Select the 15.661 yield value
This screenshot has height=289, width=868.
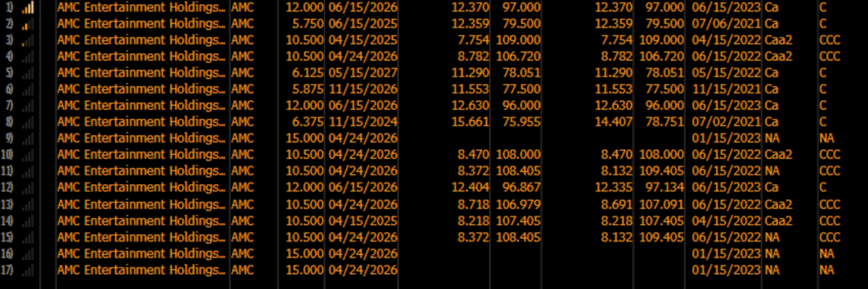pyautogui.click(x=470, y=122)
